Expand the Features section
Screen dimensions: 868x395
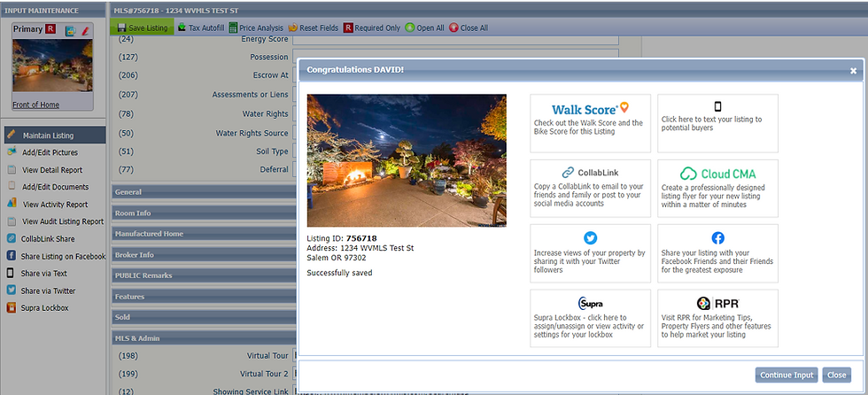[205, 297]
